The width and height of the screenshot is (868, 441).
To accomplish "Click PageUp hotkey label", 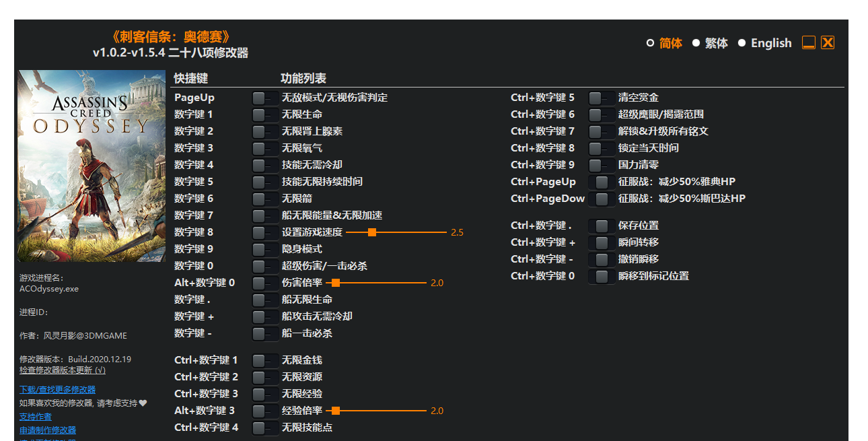I will coord(194,98).
